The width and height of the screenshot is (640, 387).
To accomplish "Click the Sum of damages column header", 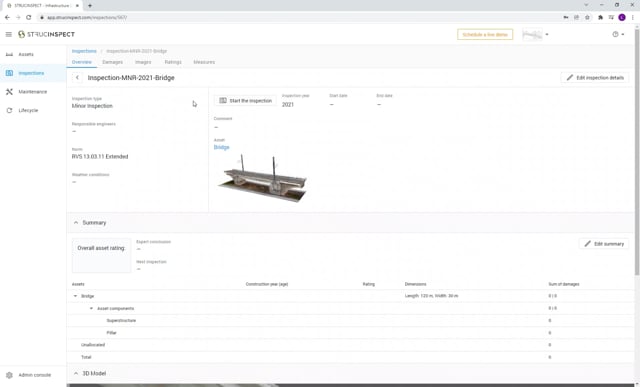I will 564,284.
